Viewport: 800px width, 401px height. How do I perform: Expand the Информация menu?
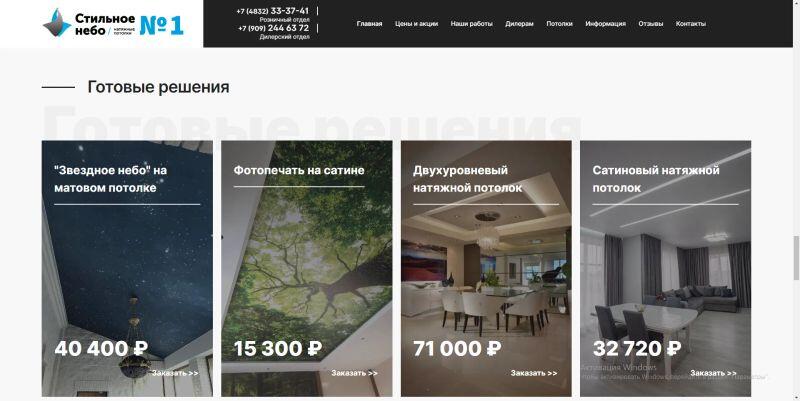[605, 23]
